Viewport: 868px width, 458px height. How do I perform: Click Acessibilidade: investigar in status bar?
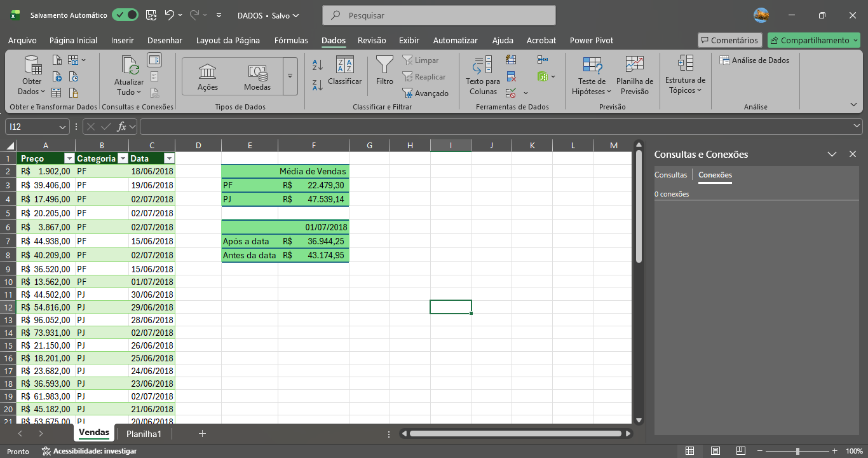tap(89, 451)
